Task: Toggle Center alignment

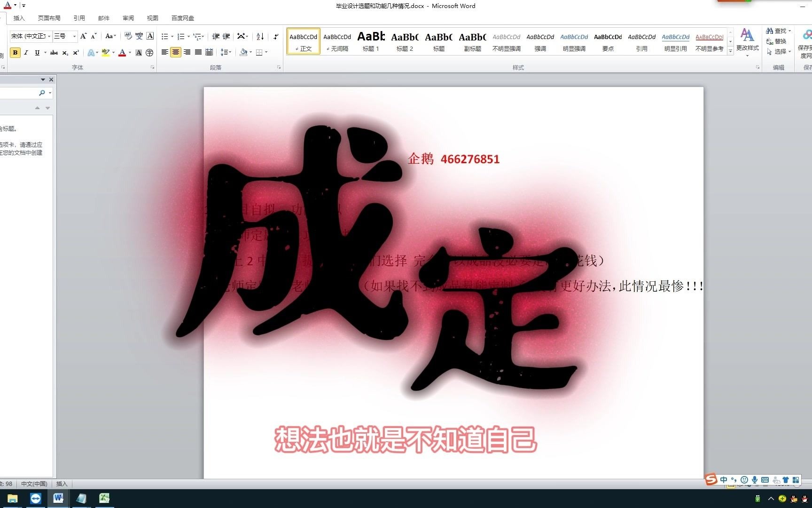Action: (176, 52)
